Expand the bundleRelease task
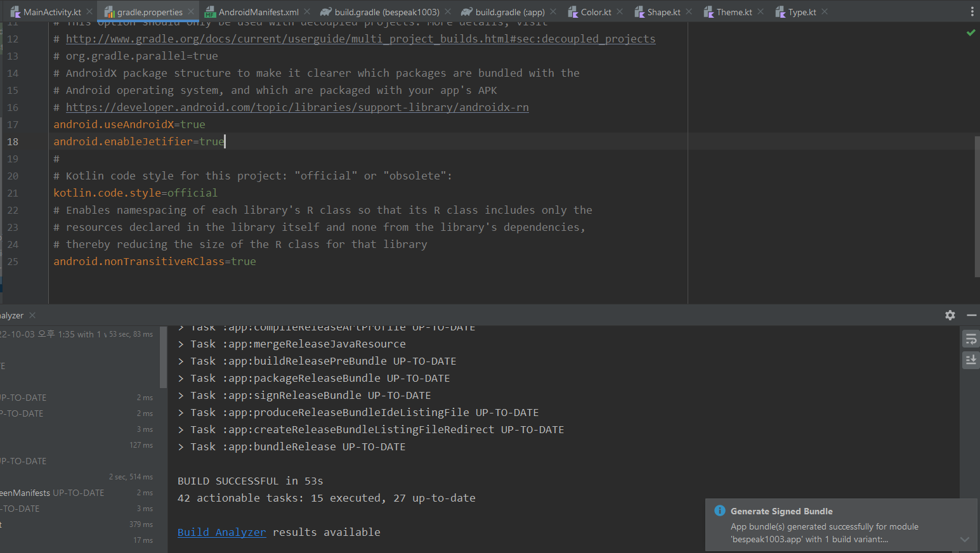The height and width of the screenshot is (553, 980). (x=181, y=447)
